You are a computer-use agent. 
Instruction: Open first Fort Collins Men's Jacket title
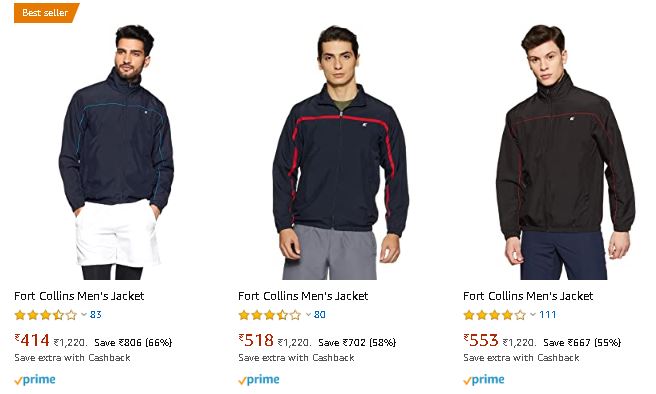(79, 296)
